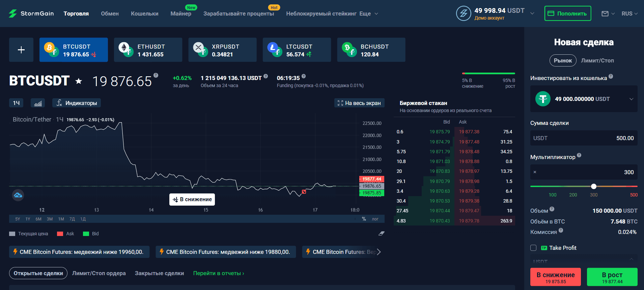Open chart type icon next to 1Ч

(38, 103)
